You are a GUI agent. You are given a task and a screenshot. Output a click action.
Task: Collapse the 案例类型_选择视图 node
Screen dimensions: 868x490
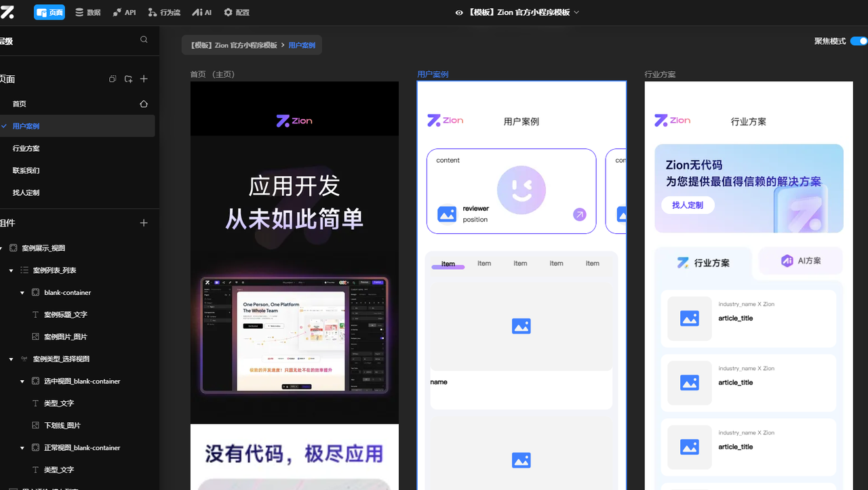tap(11, 359)
